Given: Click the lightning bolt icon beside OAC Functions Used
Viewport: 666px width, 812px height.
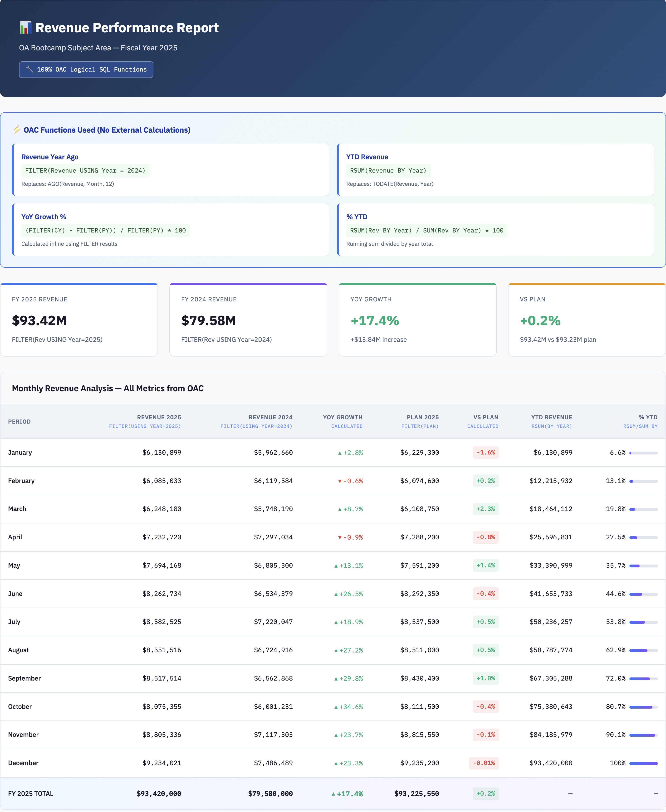Looking at the screenshot, I should pos(16,130).
